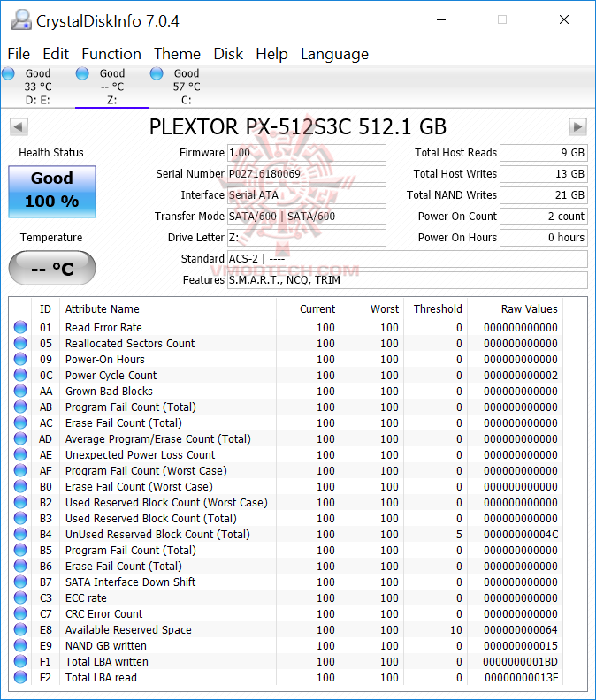This screenshot has width=596, height=700.
Task: Open the Disk menu
Action: click(x=228, y=54)
